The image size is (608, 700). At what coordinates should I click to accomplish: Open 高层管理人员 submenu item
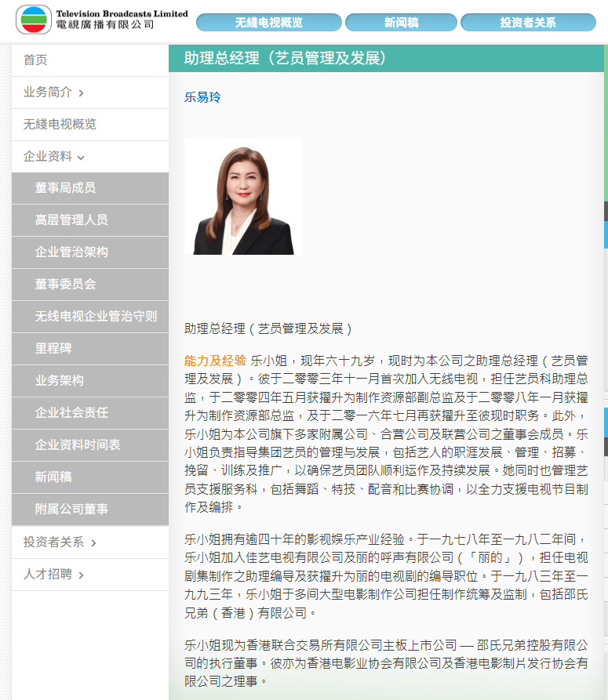click(71, 220)
